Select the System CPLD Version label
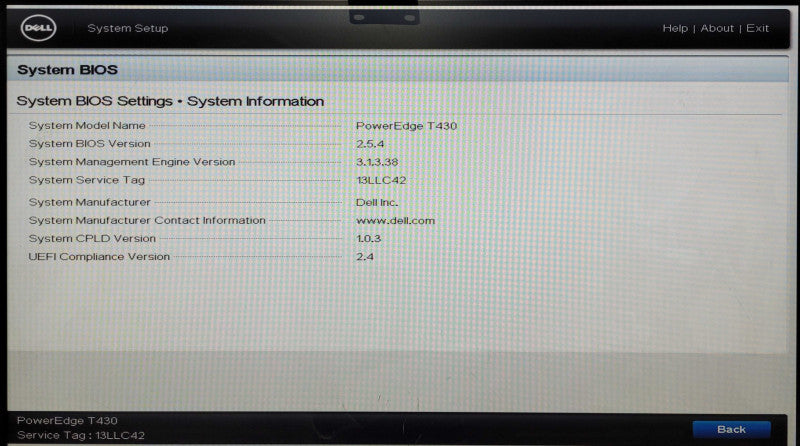This screenshot has width=800, height=446. [92, 238]
